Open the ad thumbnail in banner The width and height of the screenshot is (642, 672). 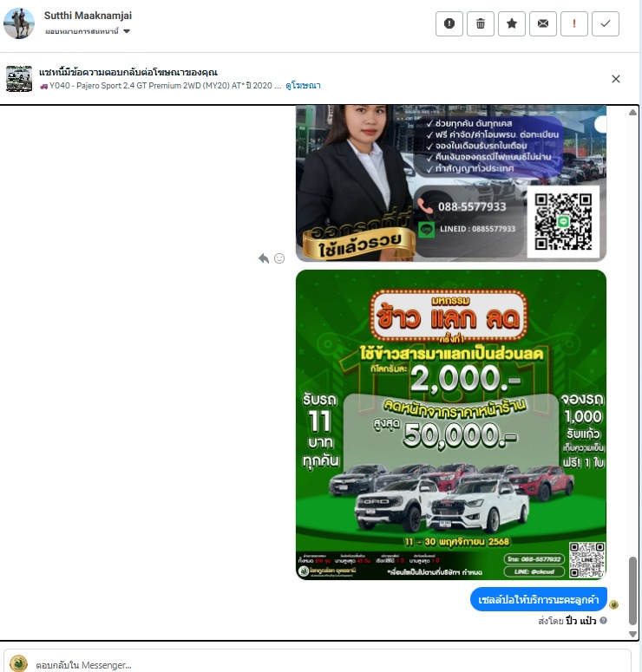coord(19,78)
